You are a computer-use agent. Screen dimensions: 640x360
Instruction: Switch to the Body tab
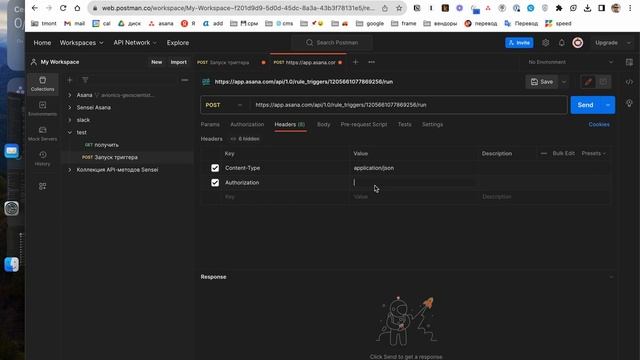click(x=324, y=124)
